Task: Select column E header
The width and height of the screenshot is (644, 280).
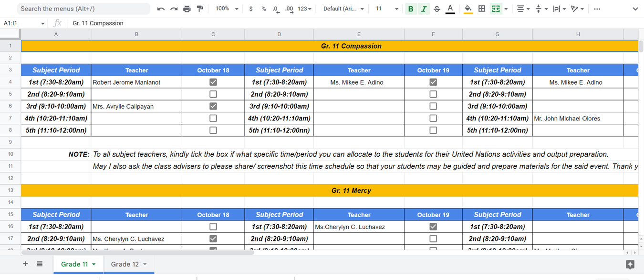Action: 359,34
